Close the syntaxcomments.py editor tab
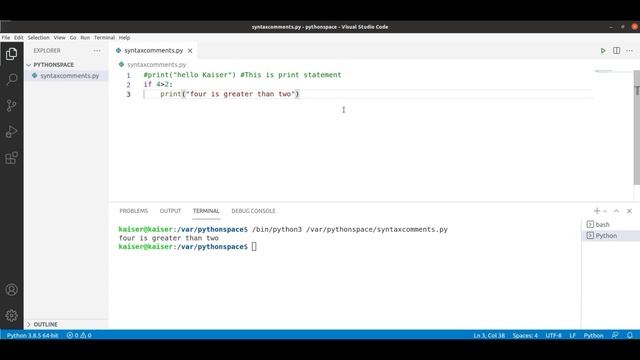This screenshot has height=360, width=640. (190, 51)
